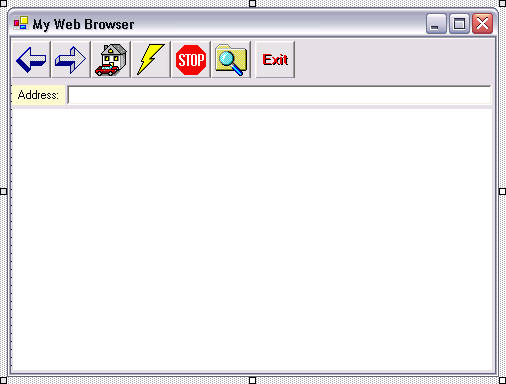Click the blank web page display area
This screenshot has height=384, width=506.
click(253, 241)
